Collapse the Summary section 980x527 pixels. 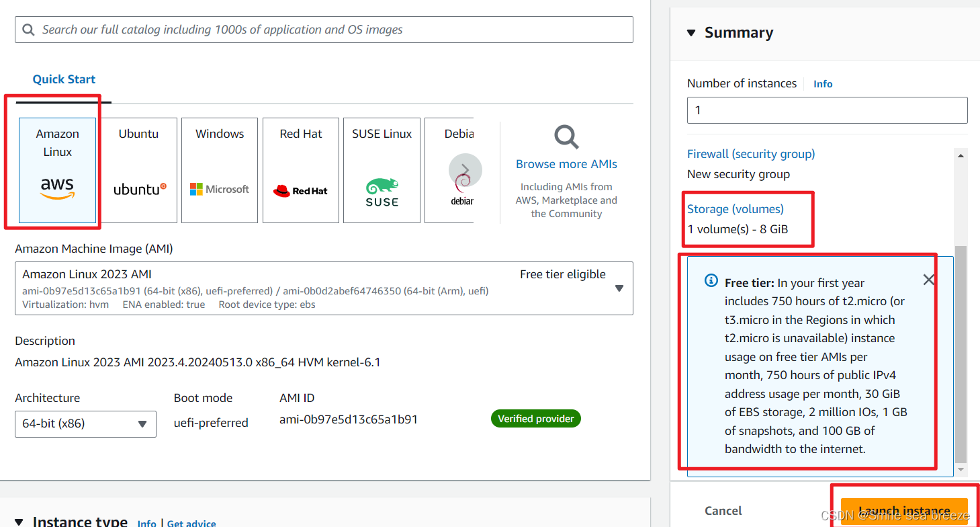tap(691, 32)
